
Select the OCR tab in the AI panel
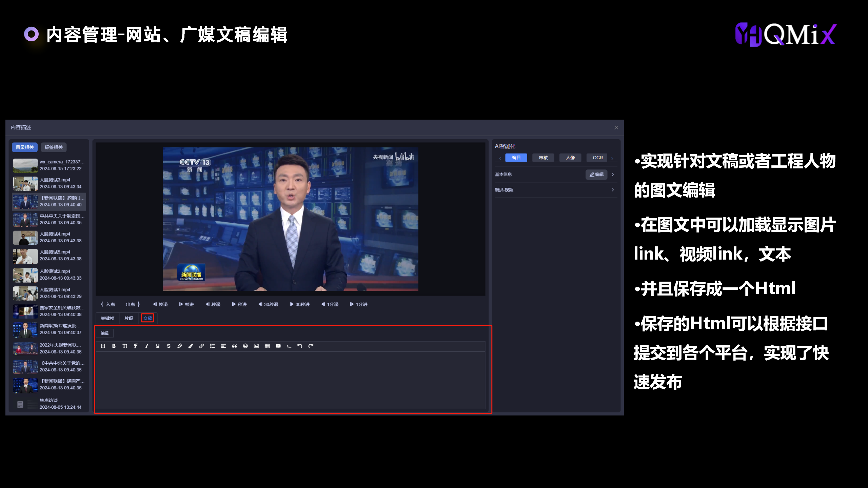597,158
